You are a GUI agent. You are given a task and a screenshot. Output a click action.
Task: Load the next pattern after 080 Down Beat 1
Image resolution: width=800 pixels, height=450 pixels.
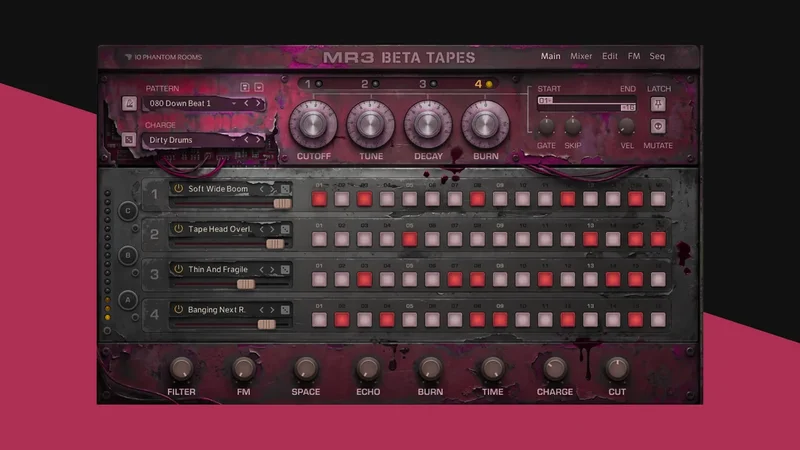click(258, 103)
